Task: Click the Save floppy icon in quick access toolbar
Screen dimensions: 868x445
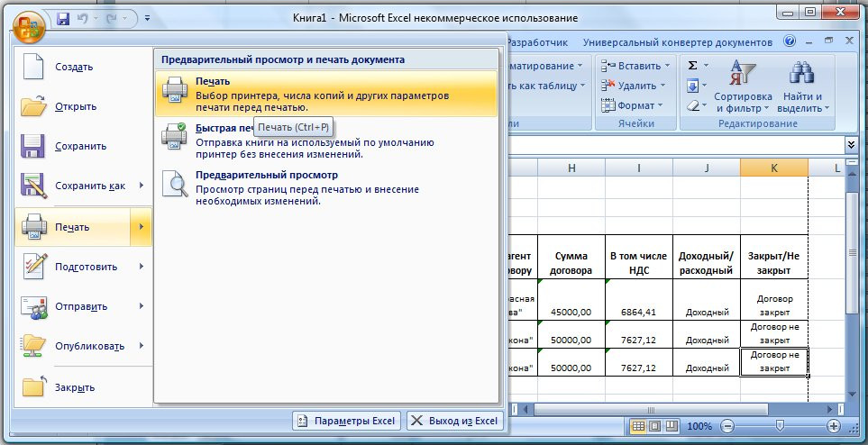Action: point(63,19)
